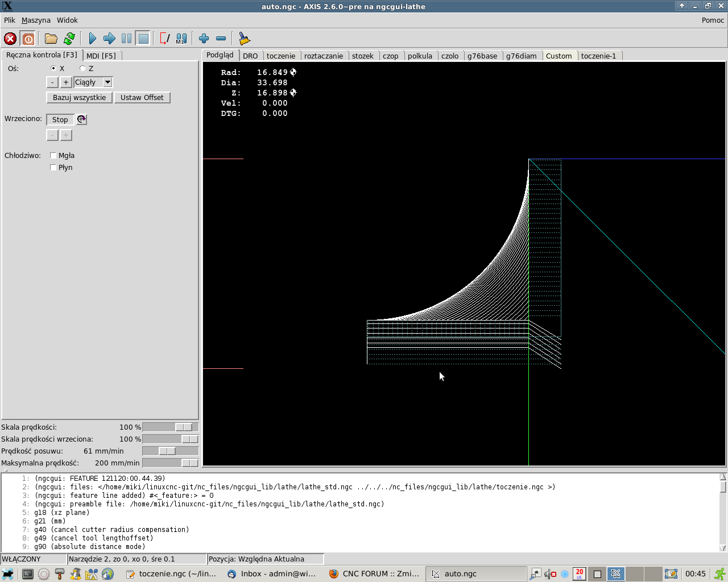Jog axis negative with minus button
This screenshot has height=582, width=728.
click(52, 82)
